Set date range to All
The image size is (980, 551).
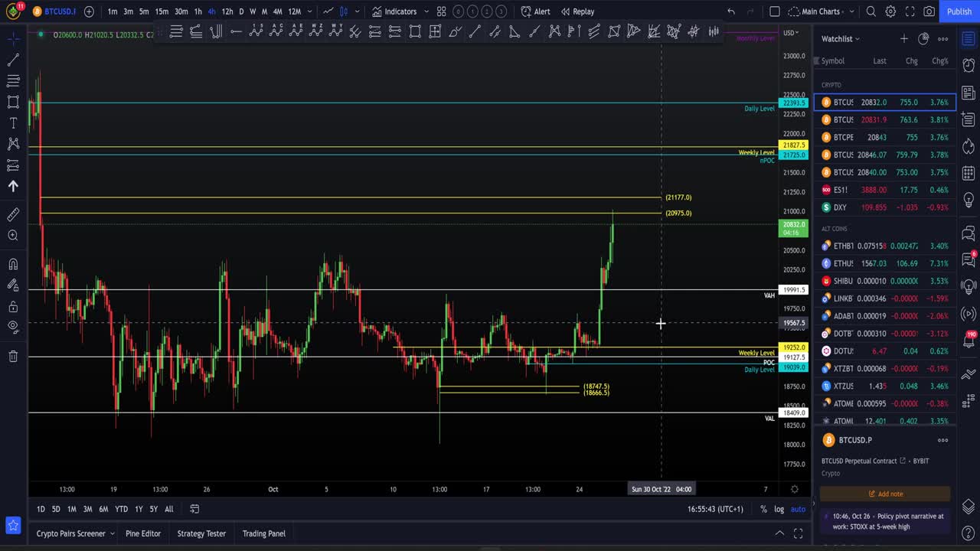point(169,509)
